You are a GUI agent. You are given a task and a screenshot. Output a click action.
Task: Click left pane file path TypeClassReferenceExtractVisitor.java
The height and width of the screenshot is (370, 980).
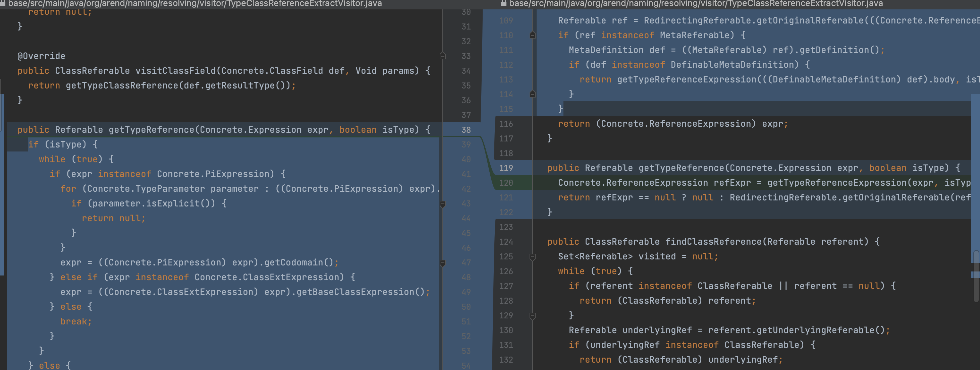coord(195,3)
